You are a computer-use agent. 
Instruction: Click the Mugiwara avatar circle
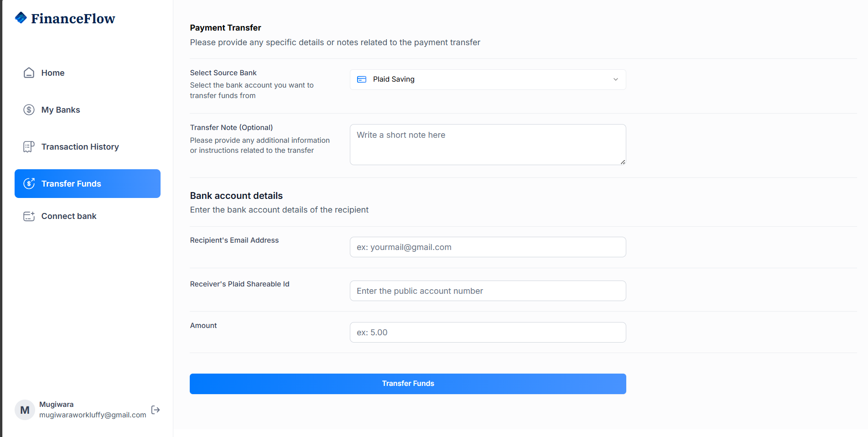click(x=25, y=410)
